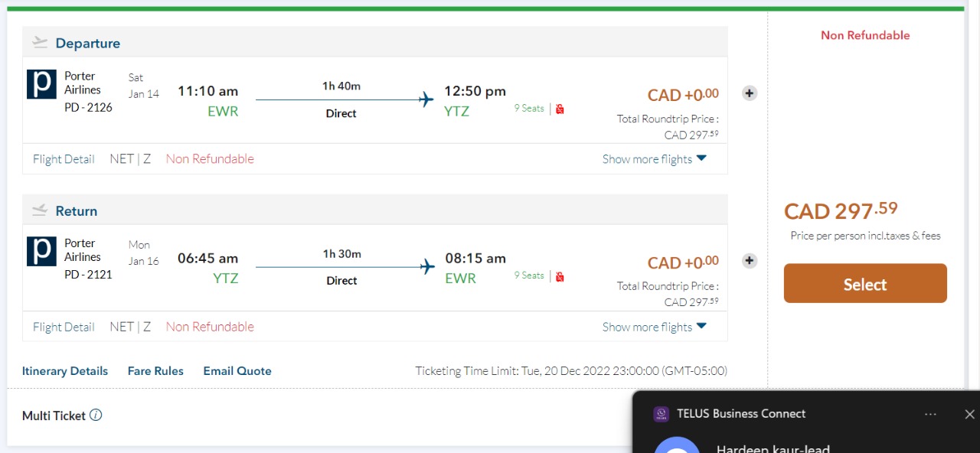The width and height of the screenshot is (980, 453).
Task: Expand Show more flights for departure
Action: pyautogui.click(x=654, y=159)
